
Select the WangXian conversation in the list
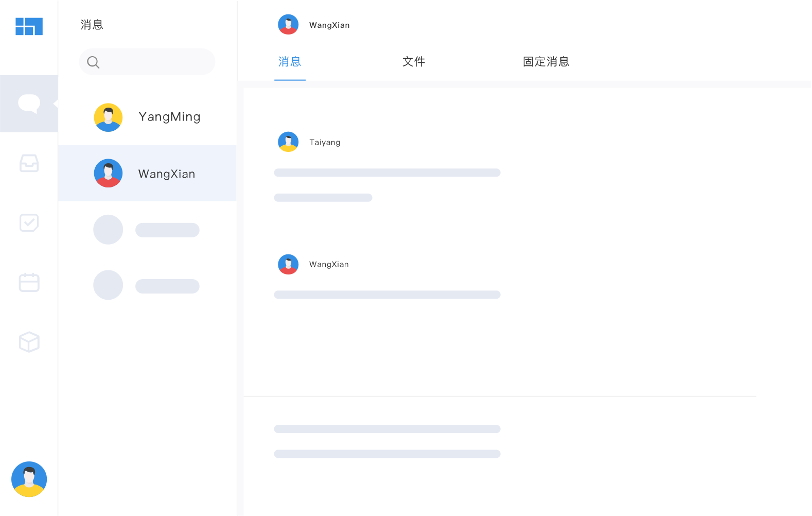click(147, 173)
